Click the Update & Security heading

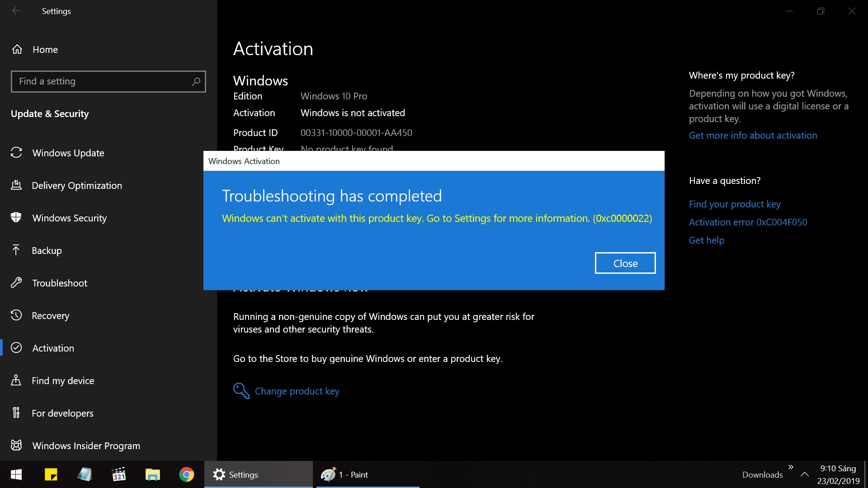[50, 114]
